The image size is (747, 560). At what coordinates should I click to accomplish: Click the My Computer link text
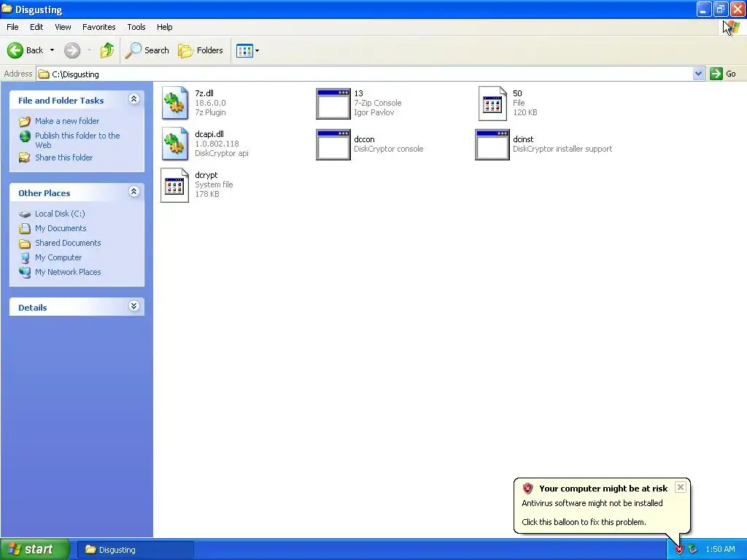click(58, 257)
